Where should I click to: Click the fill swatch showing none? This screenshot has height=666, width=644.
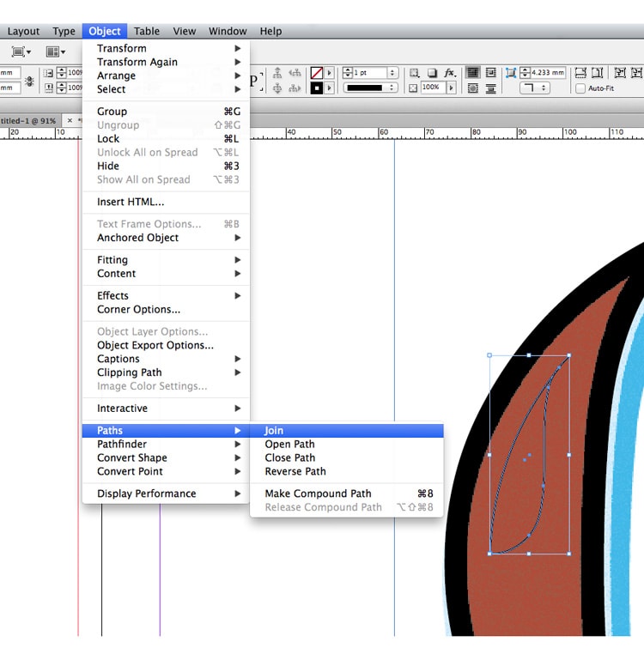point(316,73)
